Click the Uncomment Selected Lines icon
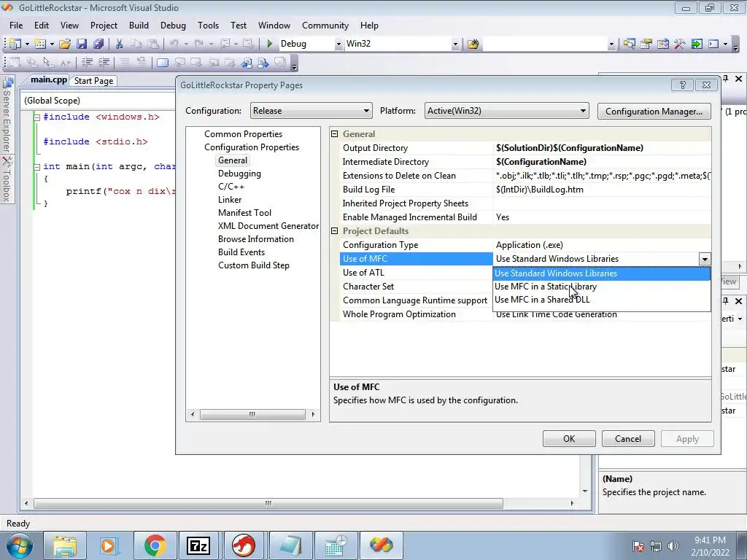747x560 pixels. click(142, 63)
